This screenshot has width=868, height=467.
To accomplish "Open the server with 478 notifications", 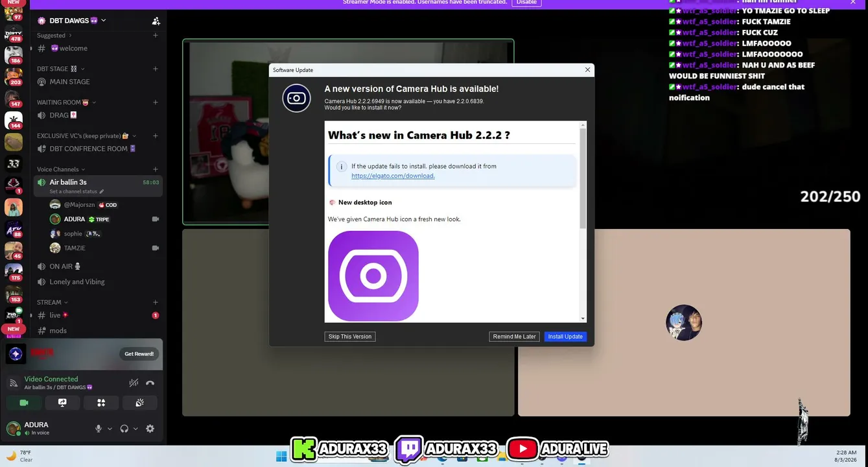I will tap(14, 34).
